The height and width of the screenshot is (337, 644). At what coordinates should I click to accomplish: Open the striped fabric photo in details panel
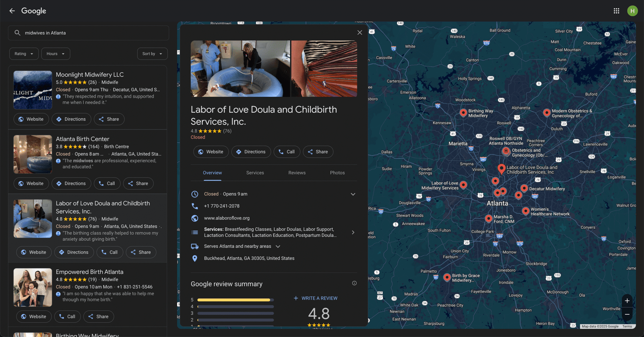pyautogui.click(x=324, y=69)
